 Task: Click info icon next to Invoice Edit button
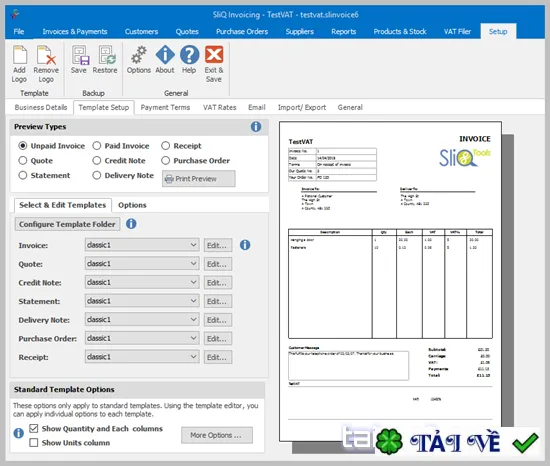(x=245, y=245)
